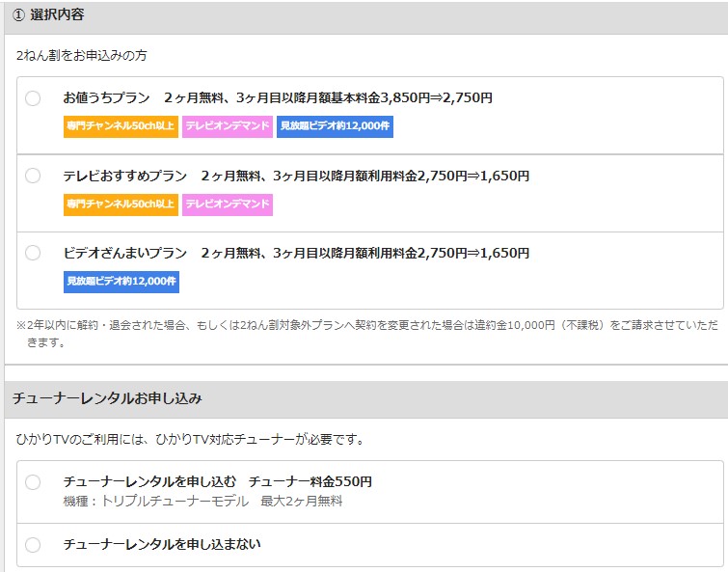Screen dimensions: 728x572
Task: Click テレビおすすめプラン's 1,650円 pricing text
Action: point(504,176)
